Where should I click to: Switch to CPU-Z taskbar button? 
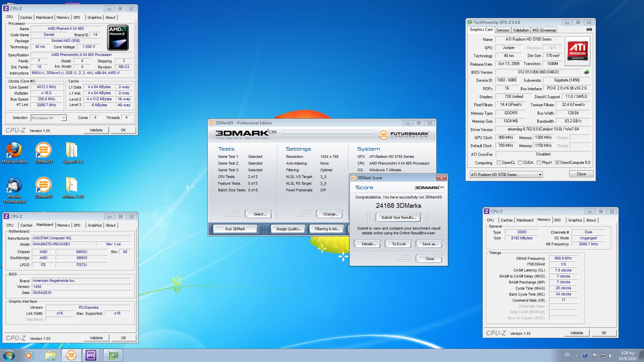91,356
